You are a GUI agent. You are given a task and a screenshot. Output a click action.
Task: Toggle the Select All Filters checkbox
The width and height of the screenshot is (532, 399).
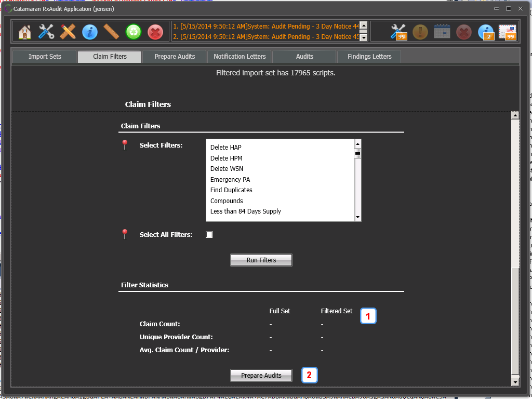click(209, 234)
